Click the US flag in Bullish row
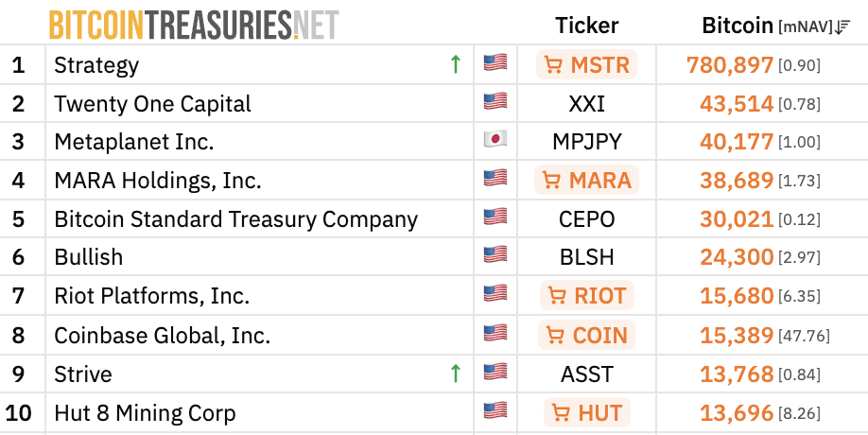Image resolution: width=868 pixels, height=435 pixels. (x=495, y=255)
